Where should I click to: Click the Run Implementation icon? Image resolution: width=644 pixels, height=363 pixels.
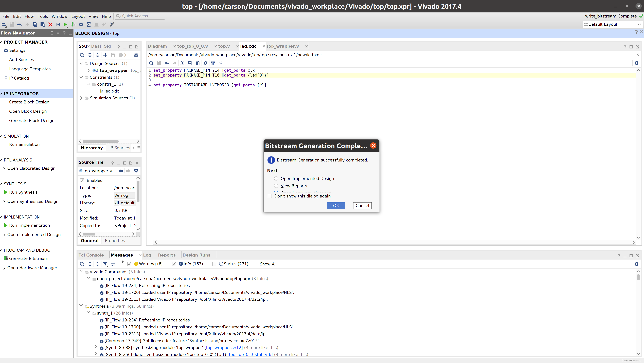(6, 225)
